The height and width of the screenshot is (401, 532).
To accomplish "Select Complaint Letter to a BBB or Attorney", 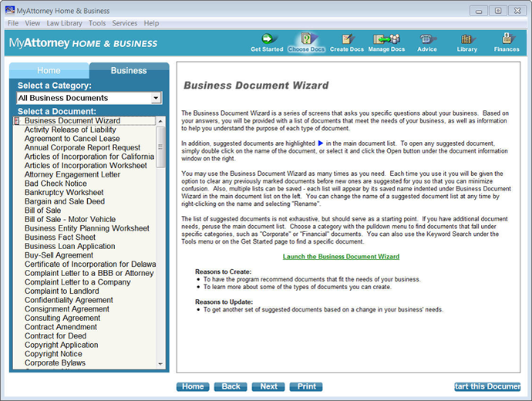I will 89,273.
